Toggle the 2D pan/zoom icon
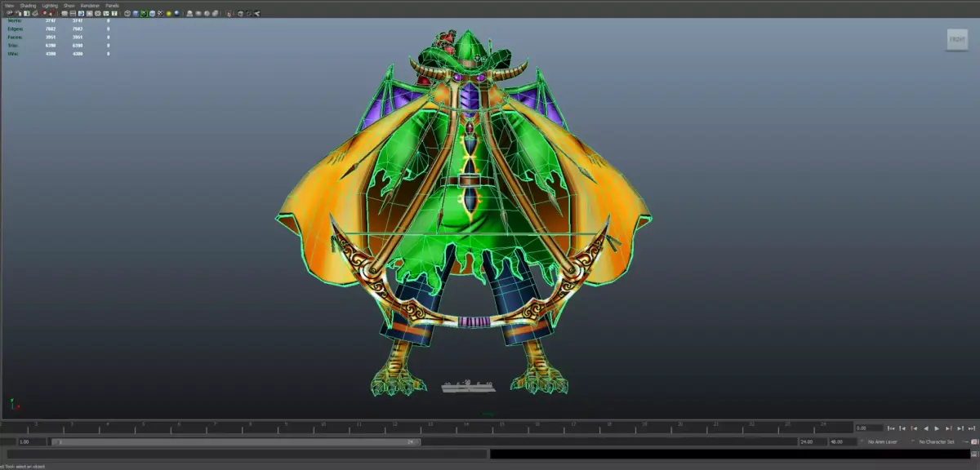 tap(44, 13)
